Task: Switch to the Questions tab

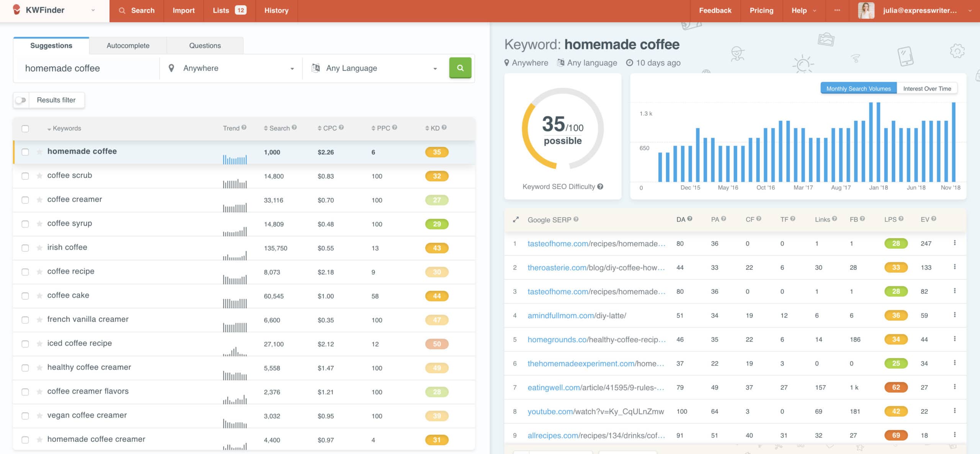Action: point(205,46)
